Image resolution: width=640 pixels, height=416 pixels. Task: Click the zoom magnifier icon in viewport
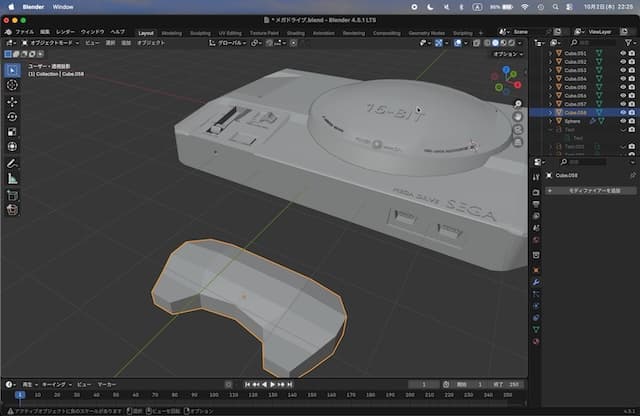coord(518,102)
